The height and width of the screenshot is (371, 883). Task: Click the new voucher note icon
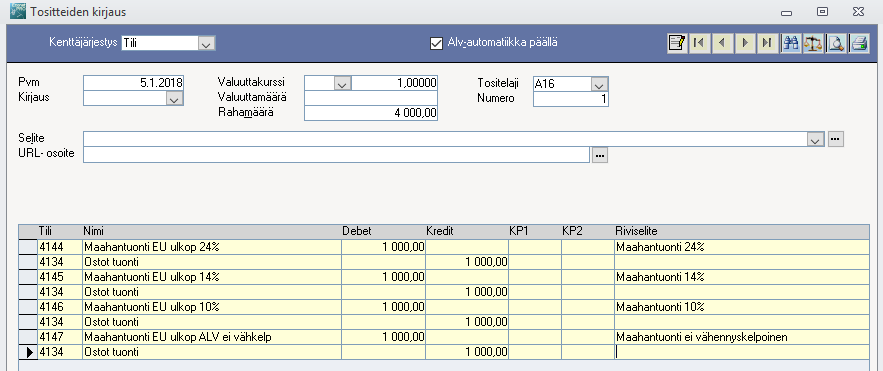(x=676, y=43)
